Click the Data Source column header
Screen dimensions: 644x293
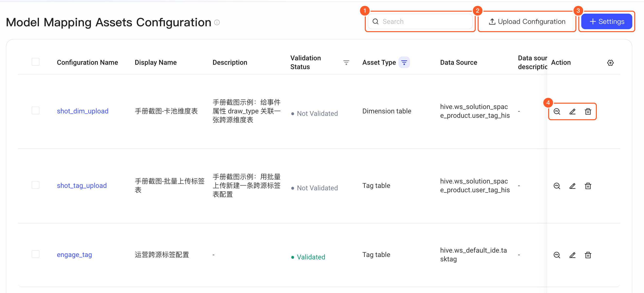[x=458, y=62]
